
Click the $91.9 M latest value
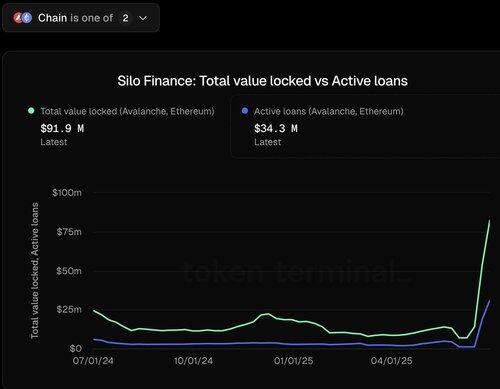pos(62,128)
